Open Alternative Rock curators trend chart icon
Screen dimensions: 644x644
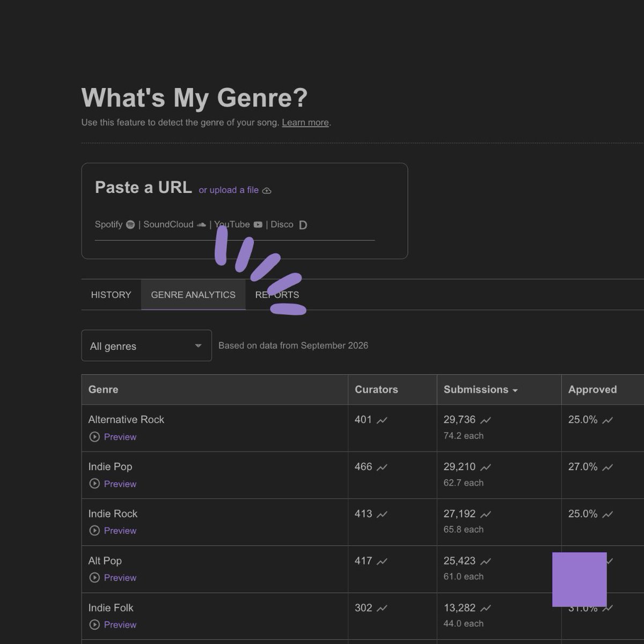[382, 420]
